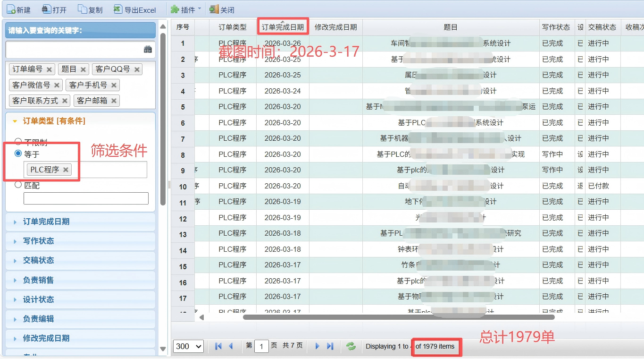Image resolution: width=644 pixels, height=359 pixels.
Task: Go to the next page arrow button
Action: coord(317,346)
